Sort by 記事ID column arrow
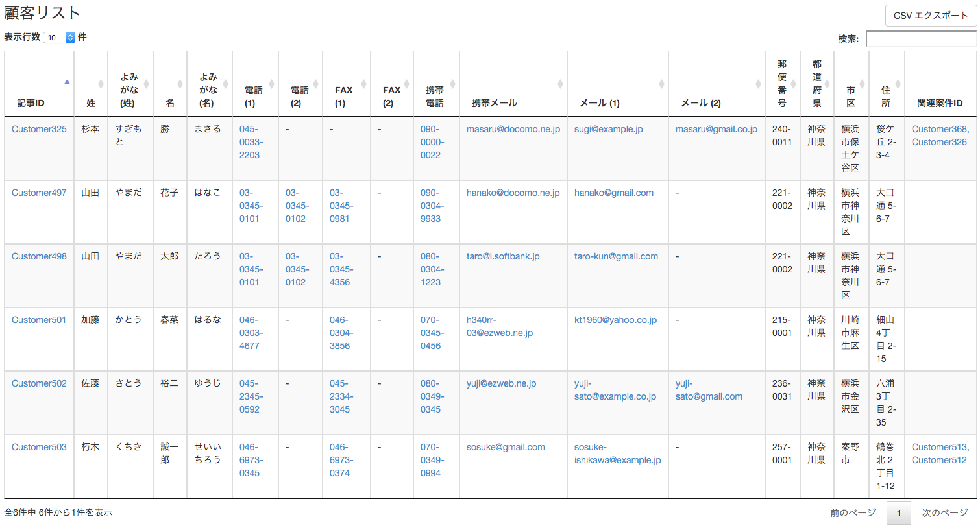Screen dimensions: 980x530 [66, 82]
